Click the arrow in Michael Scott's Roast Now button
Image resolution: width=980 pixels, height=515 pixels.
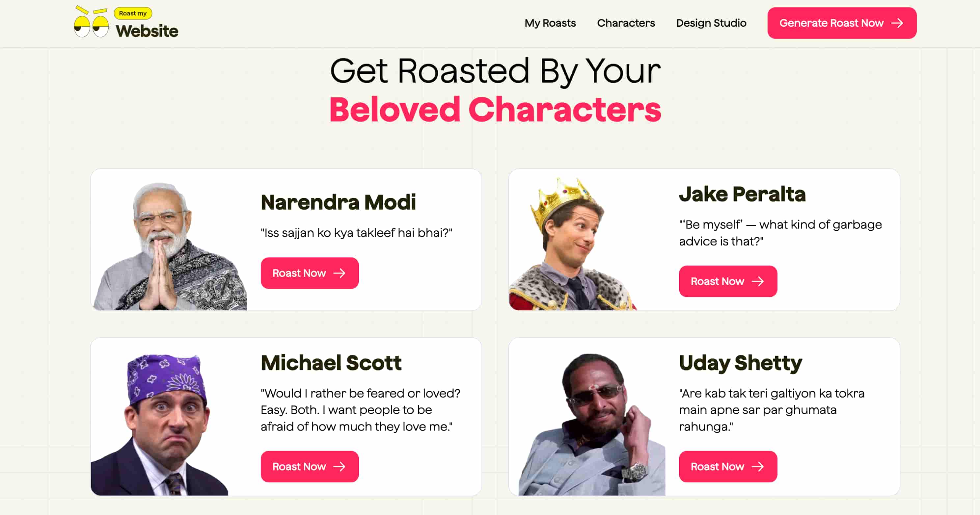tap(339, 466)
